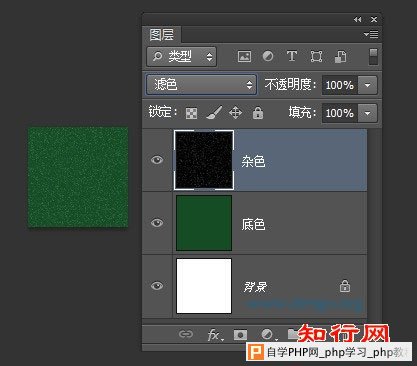This screenshot has width=417, height=366.
Task: Hide the 底色 layer eye
Action: click(x=157, y=223)
